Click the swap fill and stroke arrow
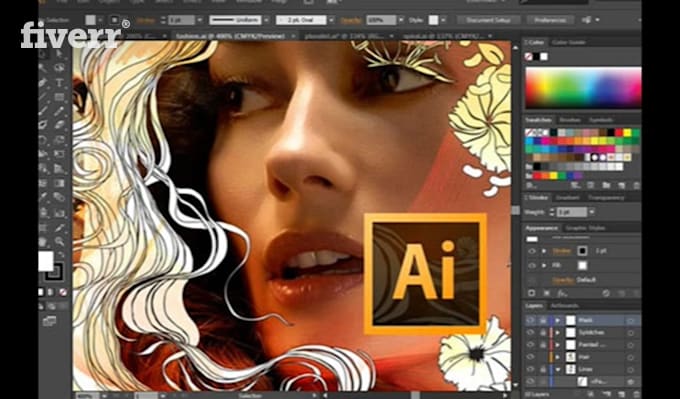The height and width of the screenshot is (399, 680). click(61, 255)
